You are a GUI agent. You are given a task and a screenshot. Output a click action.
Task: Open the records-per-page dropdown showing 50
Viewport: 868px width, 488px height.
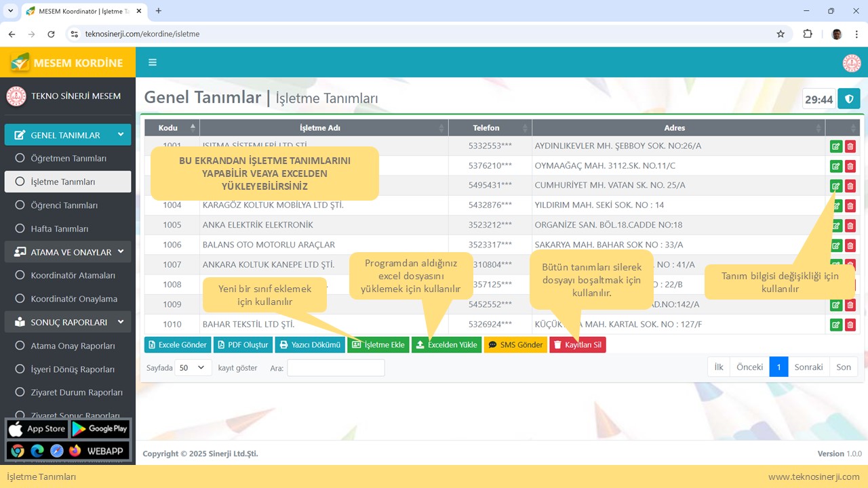[193, 367]
